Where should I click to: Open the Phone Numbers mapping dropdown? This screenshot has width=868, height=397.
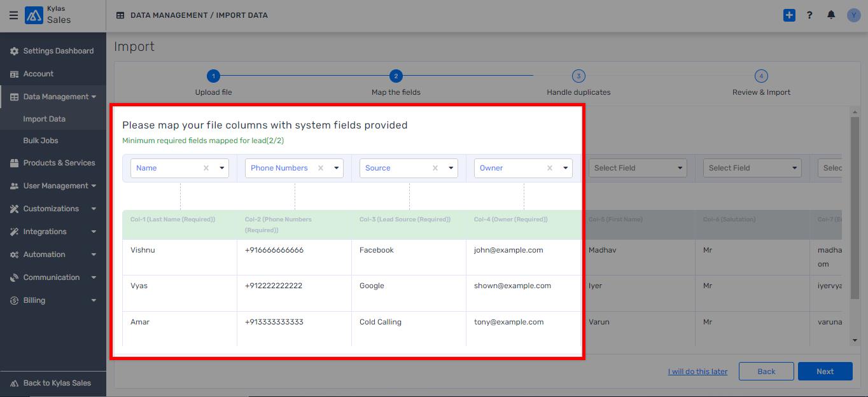point(337,168)
